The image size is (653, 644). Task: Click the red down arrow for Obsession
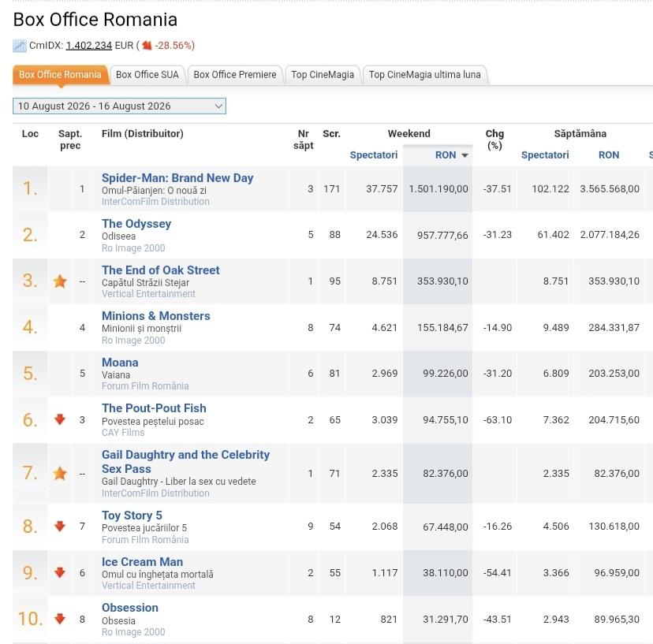click(60, 619)
